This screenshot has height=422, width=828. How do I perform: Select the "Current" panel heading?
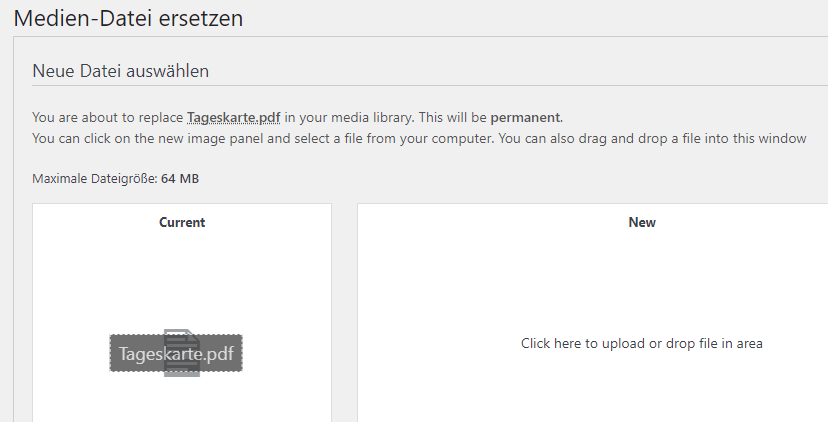pyautogui.click(x=182, y=222)
